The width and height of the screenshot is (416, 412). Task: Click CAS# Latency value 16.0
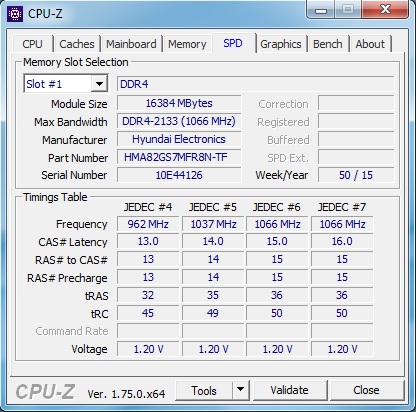click(x=342, y=241)
